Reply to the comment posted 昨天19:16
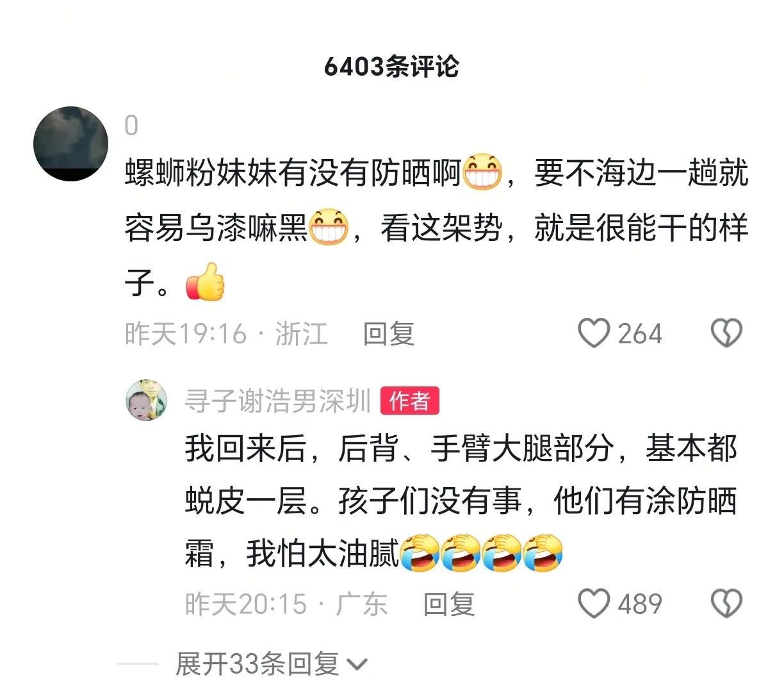This screenshot has height=680, width=784. (389, 334)
